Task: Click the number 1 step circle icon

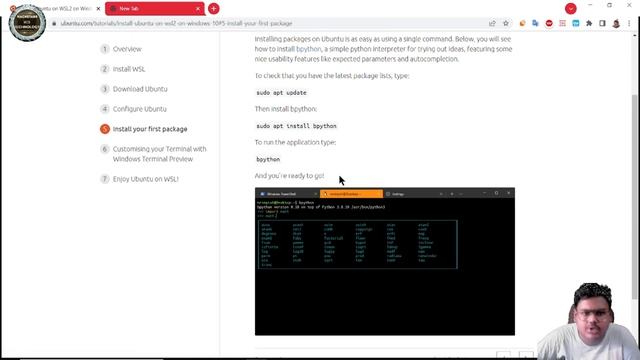Action: [x=105, y=49]
